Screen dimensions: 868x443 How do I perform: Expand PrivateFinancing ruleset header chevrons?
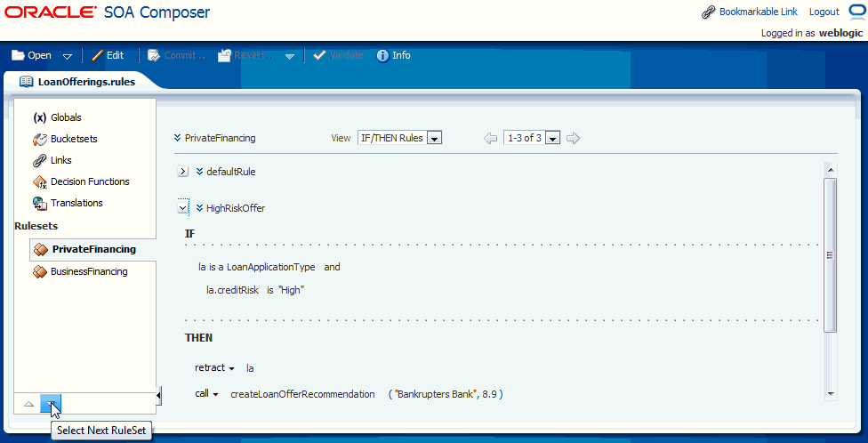[x=177, y=139]
